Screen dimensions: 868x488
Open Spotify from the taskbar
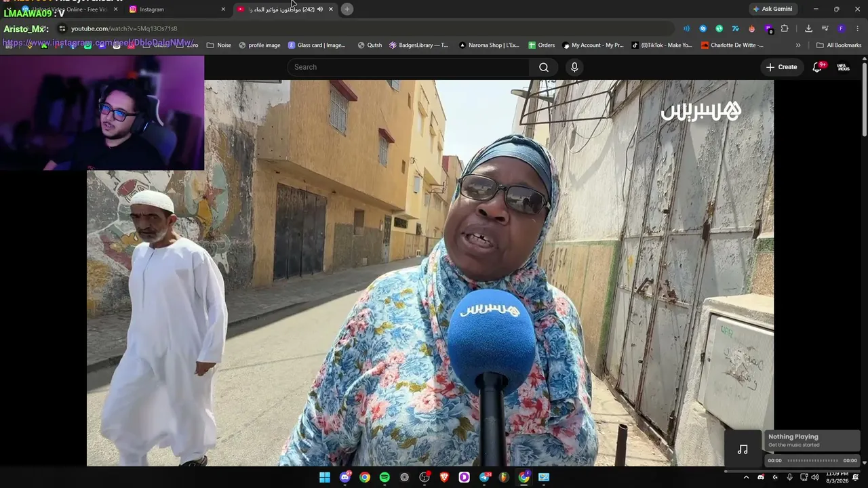point(384,477)
